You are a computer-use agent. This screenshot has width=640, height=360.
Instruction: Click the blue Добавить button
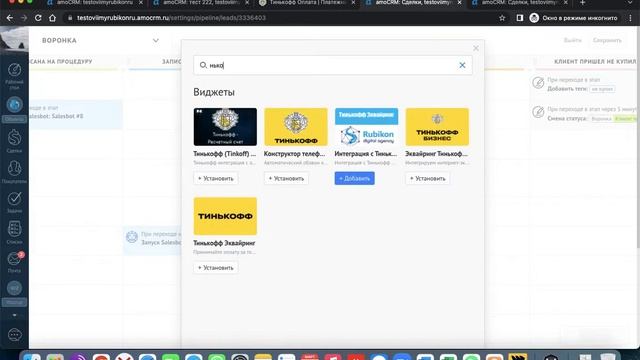pos(354,178)
